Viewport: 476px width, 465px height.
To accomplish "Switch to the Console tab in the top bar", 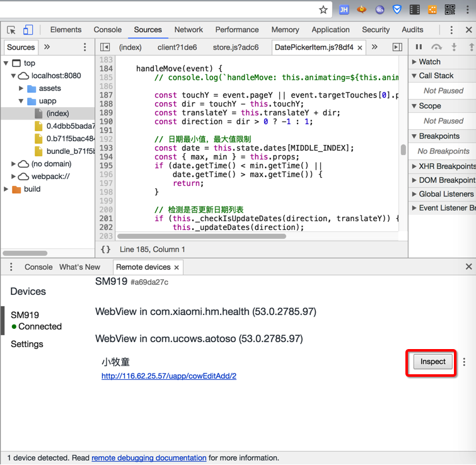I will click(x=107, y=30).
